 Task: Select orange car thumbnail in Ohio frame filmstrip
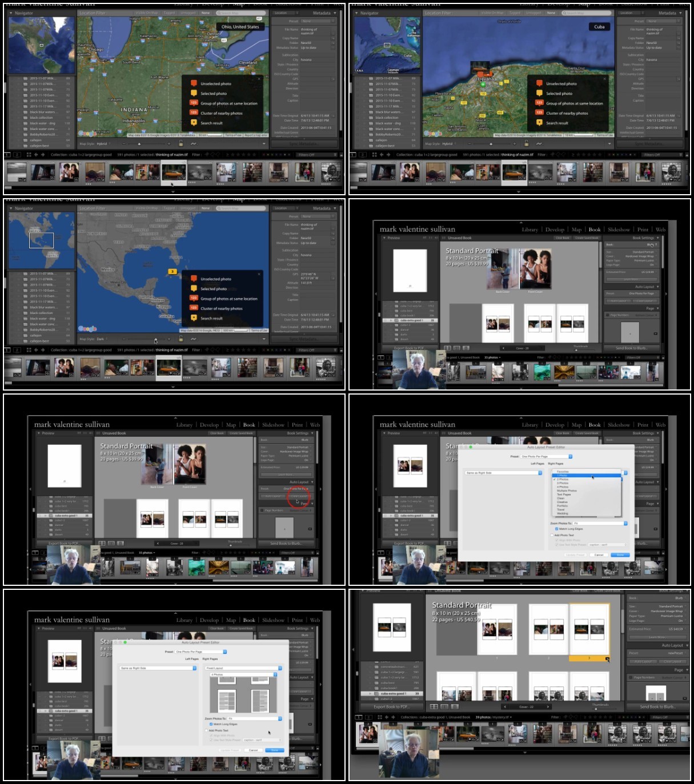(173, 171)
